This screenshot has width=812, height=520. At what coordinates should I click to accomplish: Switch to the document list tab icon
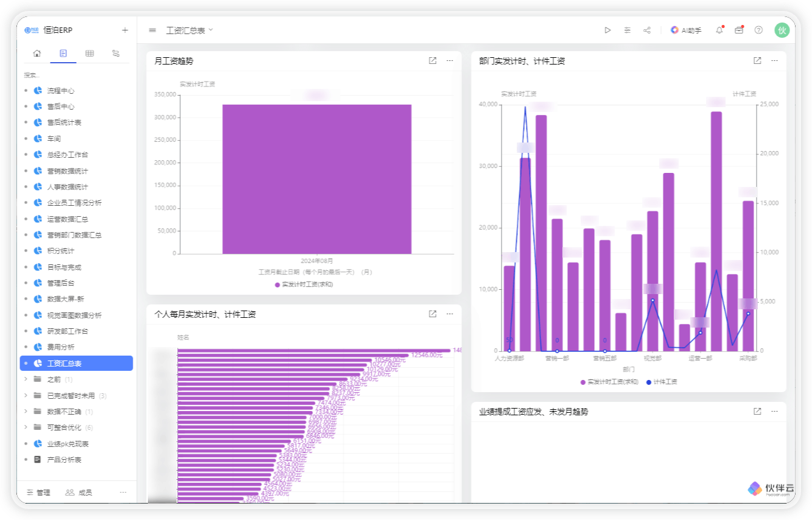(x=63, y=54)
